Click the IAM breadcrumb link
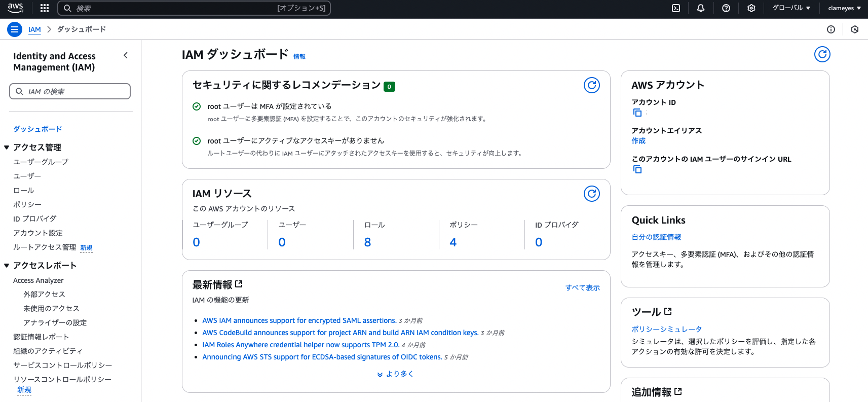 coord(34,29)
